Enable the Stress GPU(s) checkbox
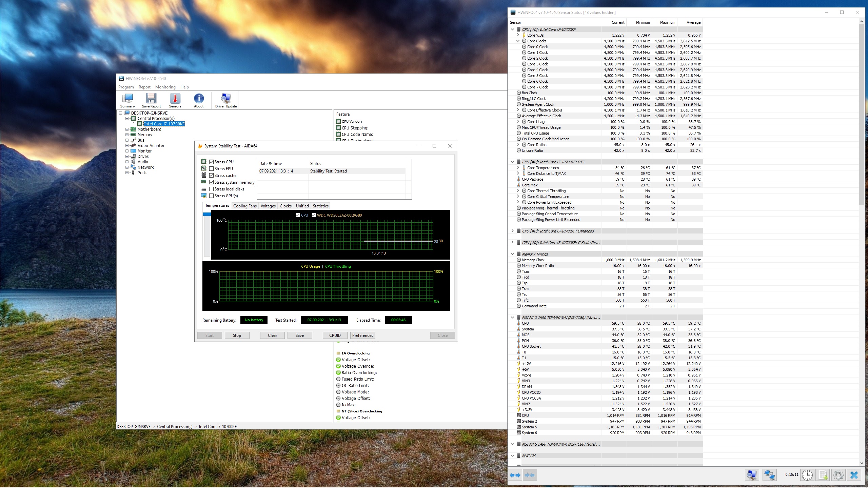868x488 pixels. [x=212, y=196]
